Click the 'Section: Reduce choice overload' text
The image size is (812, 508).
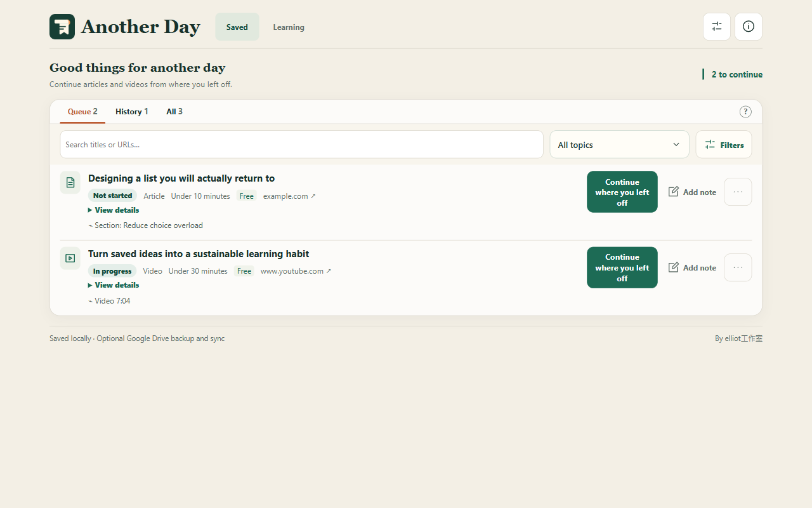pyautogui.click(x=146, y=225)
